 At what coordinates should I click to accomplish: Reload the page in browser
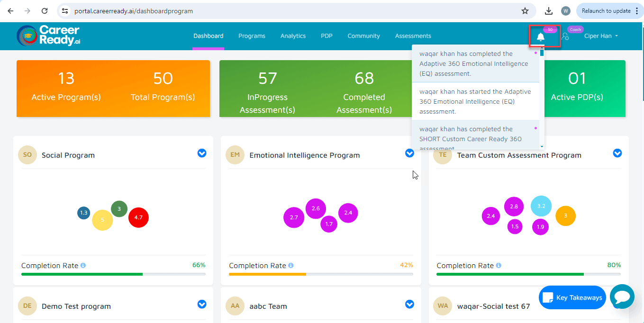45,11
